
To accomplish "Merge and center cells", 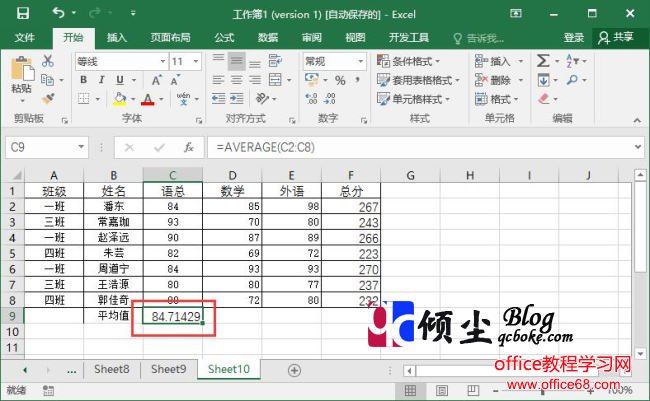I will tap(275, 80).
